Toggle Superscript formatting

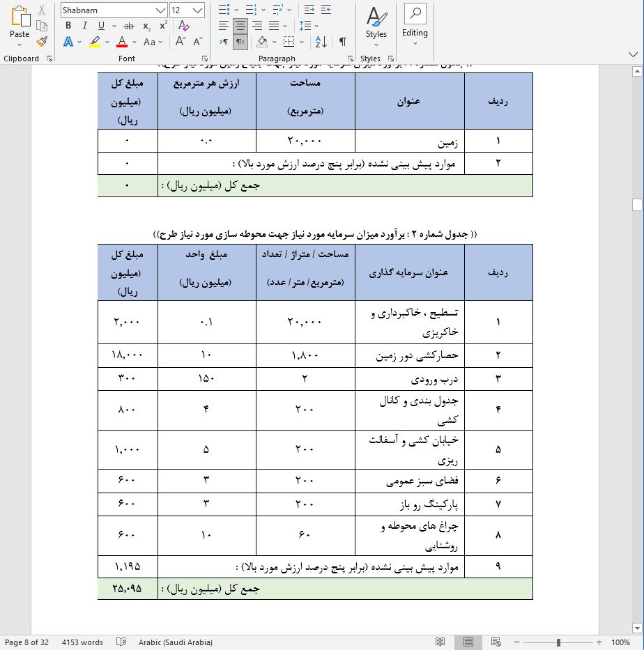click(163, 26)
